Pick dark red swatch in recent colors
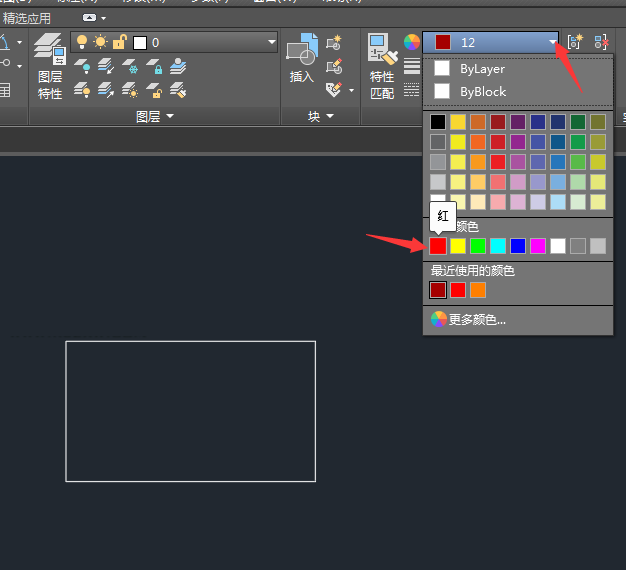Viewport: 626px width, 570px height. point(438,290)
